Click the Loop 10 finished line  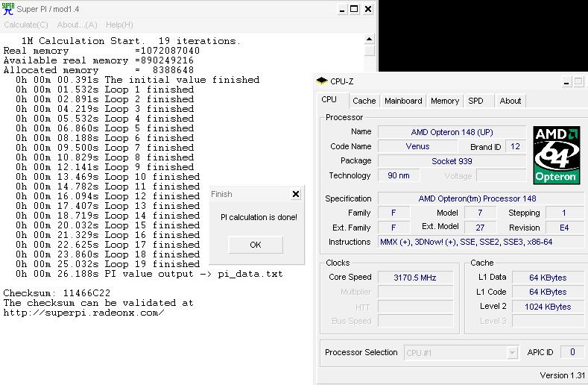click(x=107, y=177)
